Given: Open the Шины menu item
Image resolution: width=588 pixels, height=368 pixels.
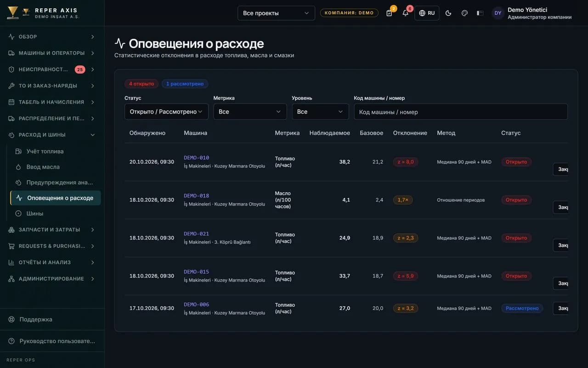Looking at the screenshot, I should (55, 213).
